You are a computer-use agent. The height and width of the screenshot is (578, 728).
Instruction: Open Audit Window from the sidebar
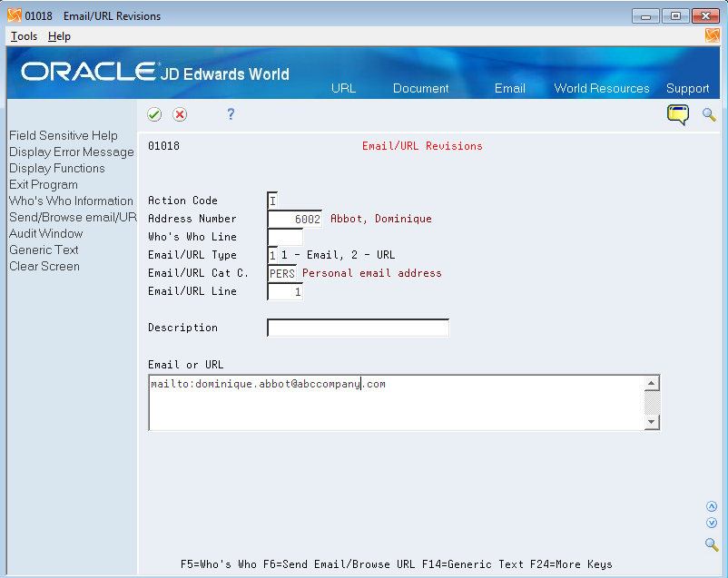pos(45,233)
